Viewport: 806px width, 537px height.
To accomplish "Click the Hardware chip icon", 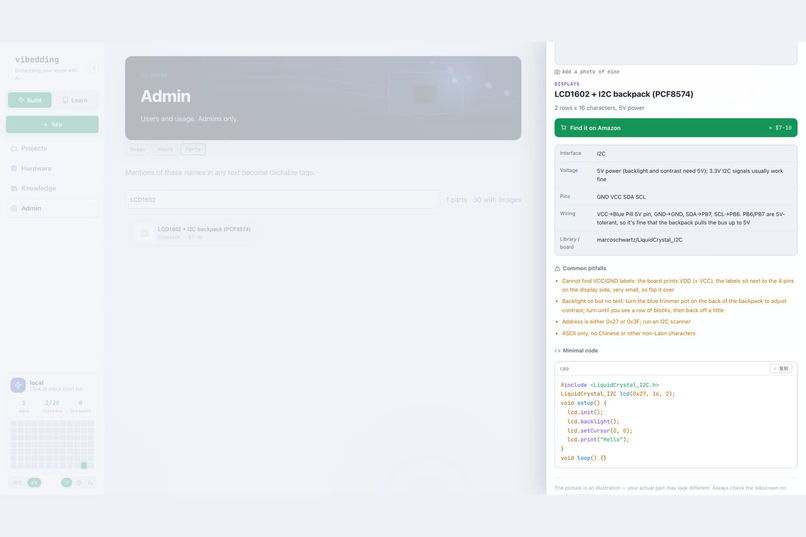I will click(14, 169).
